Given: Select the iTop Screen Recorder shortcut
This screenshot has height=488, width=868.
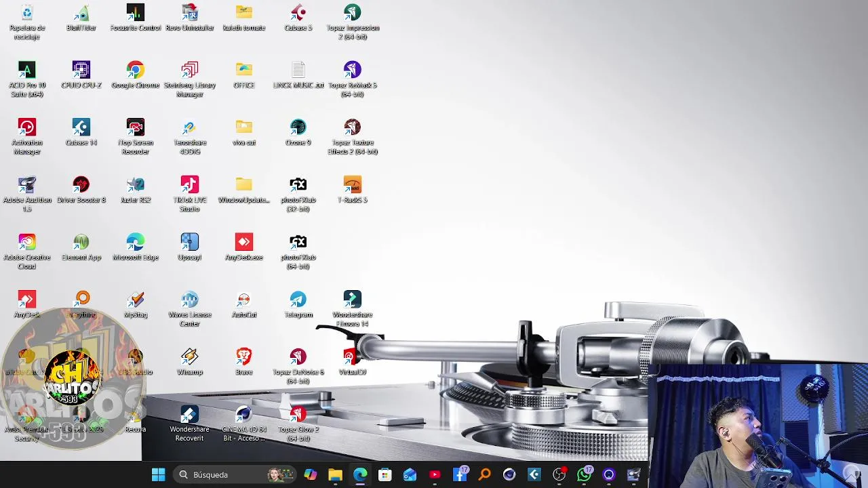Looking at the screenshot, I should (x=136, y=136).
